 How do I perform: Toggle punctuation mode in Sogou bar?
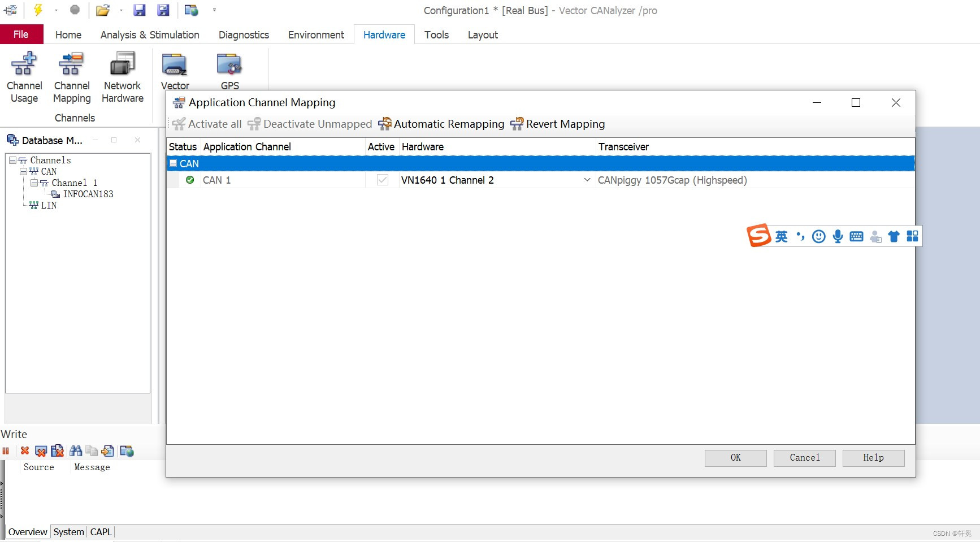pos(800,236)
